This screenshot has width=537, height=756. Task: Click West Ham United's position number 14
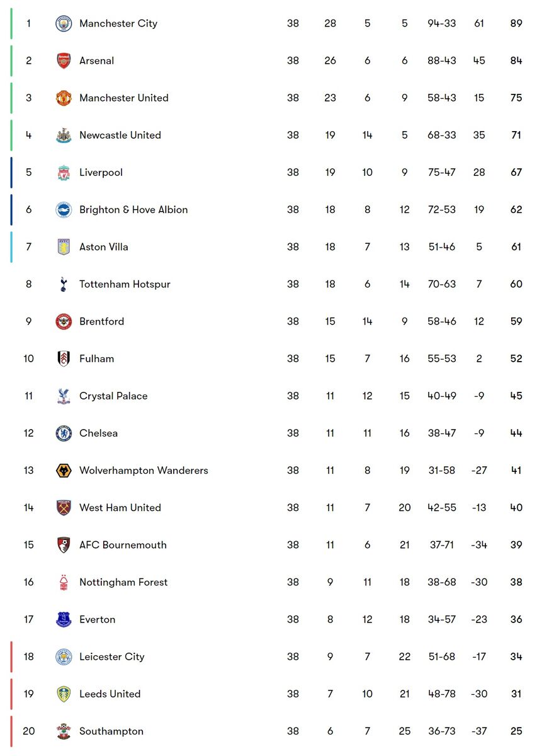point(28,508)
